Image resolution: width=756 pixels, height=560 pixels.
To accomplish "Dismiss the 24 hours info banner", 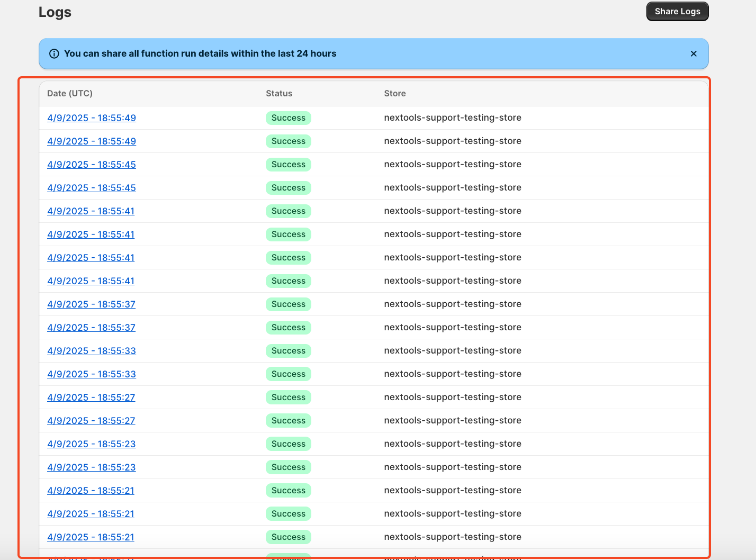I will pyautogui.click(x=694, y=53).
